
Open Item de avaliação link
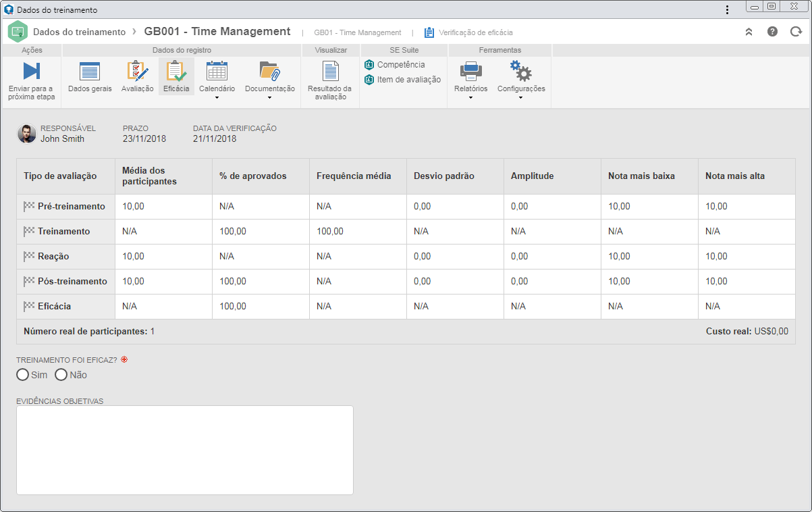pyautogui.click(x=402, y=80)
